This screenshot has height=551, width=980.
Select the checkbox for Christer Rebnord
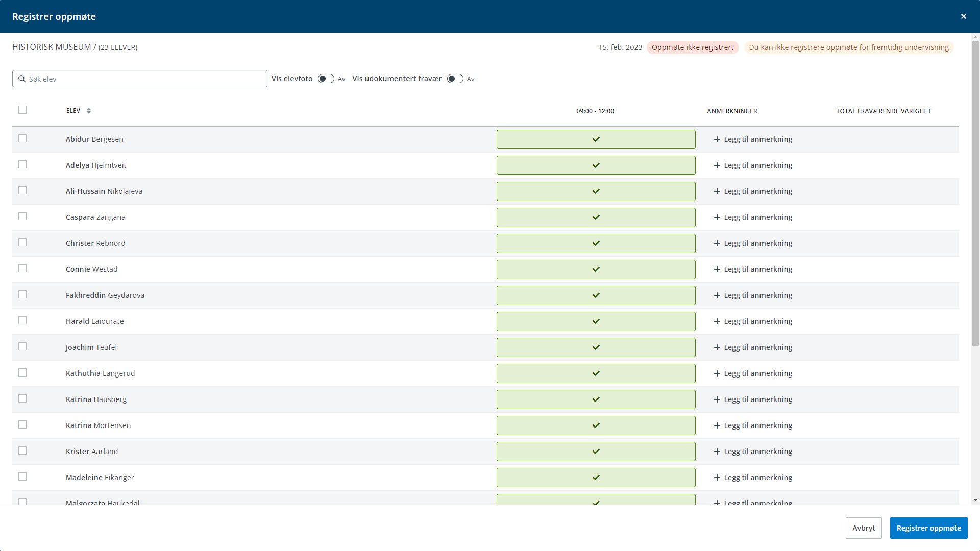pos(22,242)
